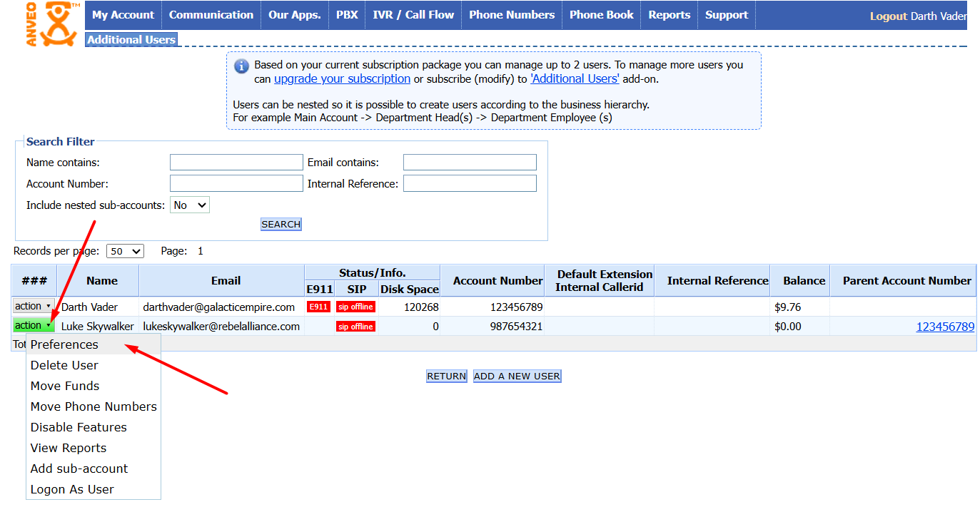Choose Logon As User from the action menu
The image size is (980, 512).
94,489
